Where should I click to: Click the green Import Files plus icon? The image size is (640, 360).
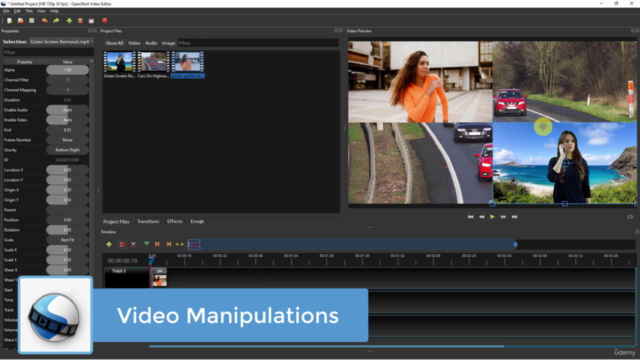click(x=69, y=20)
